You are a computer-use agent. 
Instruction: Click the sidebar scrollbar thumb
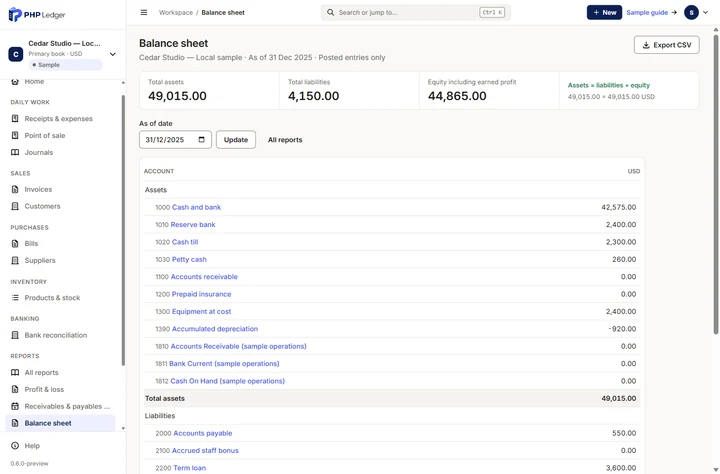click(123, 230)
